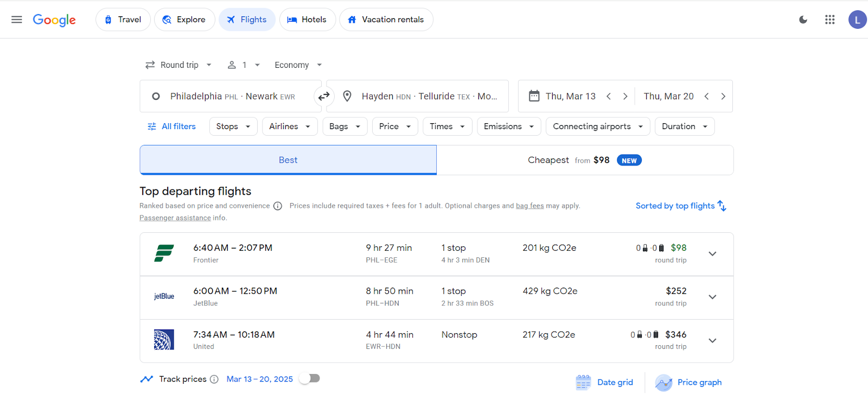
Task: Open the Bags filter dropdown
Action: click(345, 126)
